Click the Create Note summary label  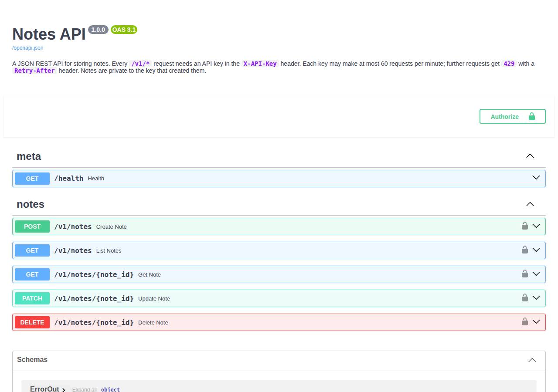tap(112, 226)
